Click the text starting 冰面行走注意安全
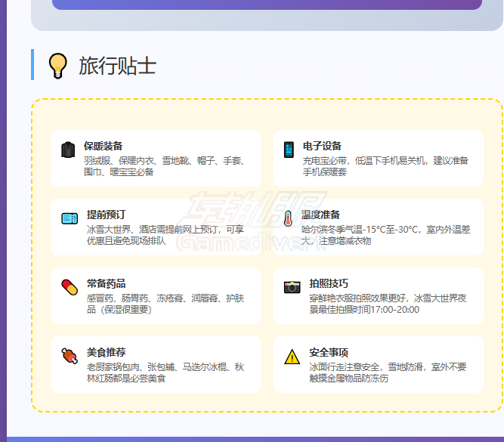The width and height of the screenshot is (504, 442). (x=388, y=372)
